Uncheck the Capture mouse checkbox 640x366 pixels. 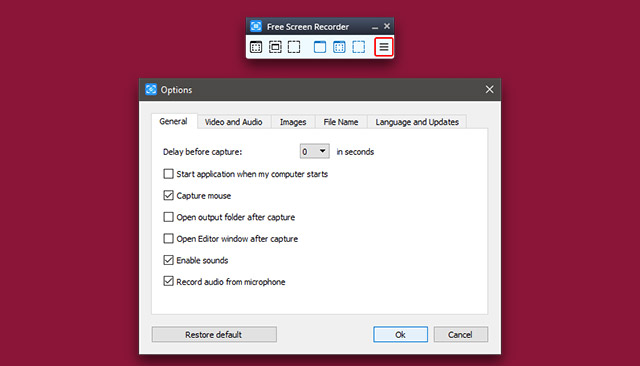click(168, 195)
